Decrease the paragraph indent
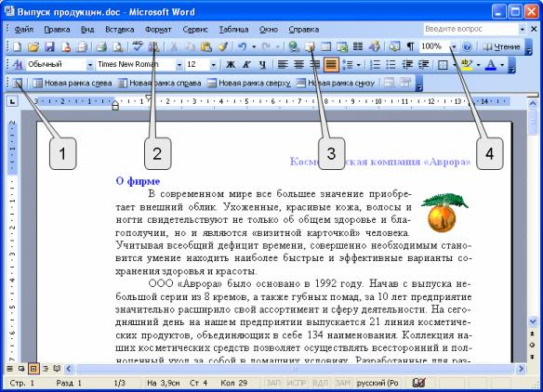 pos(407,64)
